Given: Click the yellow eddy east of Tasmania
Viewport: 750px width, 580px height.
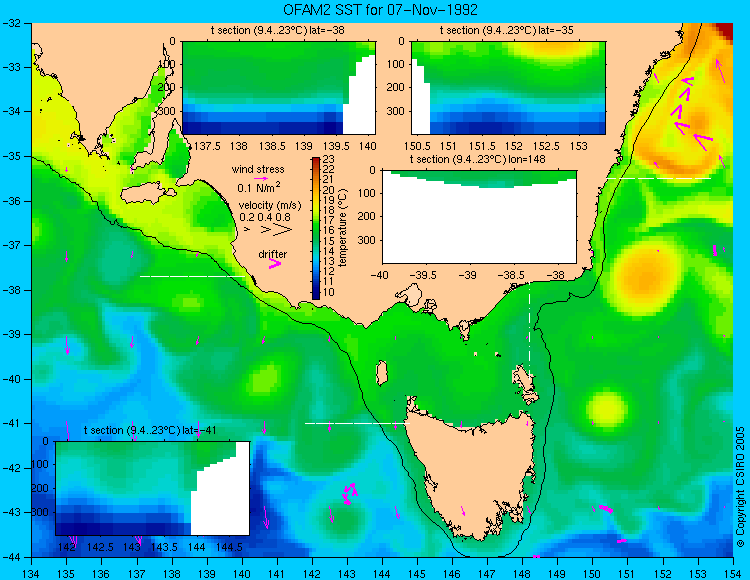Looking at the screenshot, I should click(607, 409).
